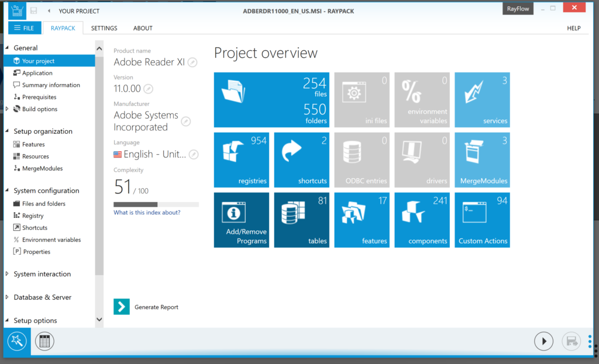The height and width of the screenshot is (364, 599).
Task: Edit the version 11.0.00 value
Action: pos(148,89)
